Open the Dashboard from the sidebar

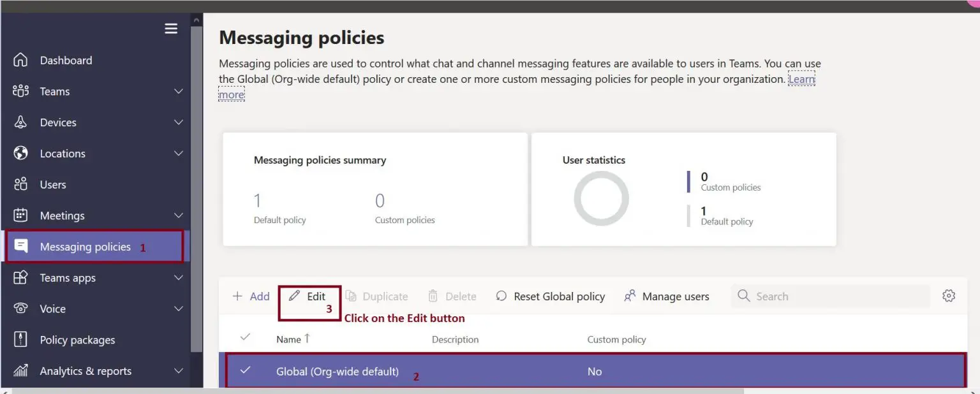click(66, 60)
